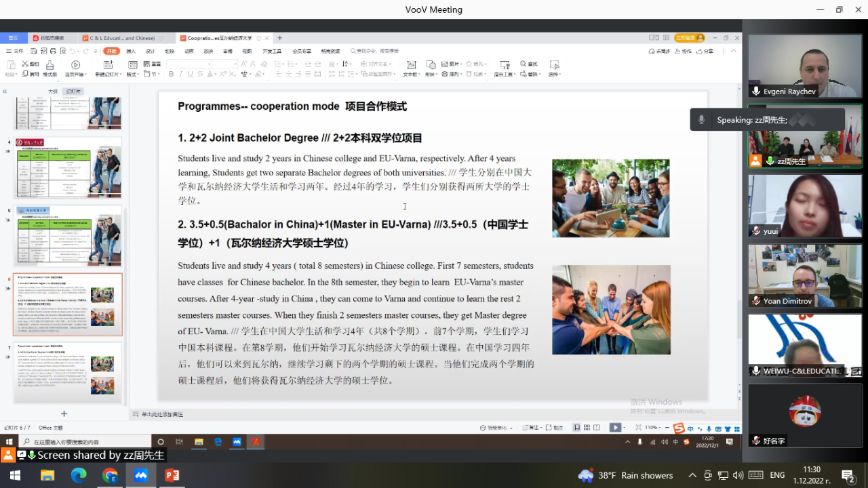Switch to the Insert ribbon tab
The height and width of the screenshot is (488, 868).
pyautogui.click(x=131, y=51)
